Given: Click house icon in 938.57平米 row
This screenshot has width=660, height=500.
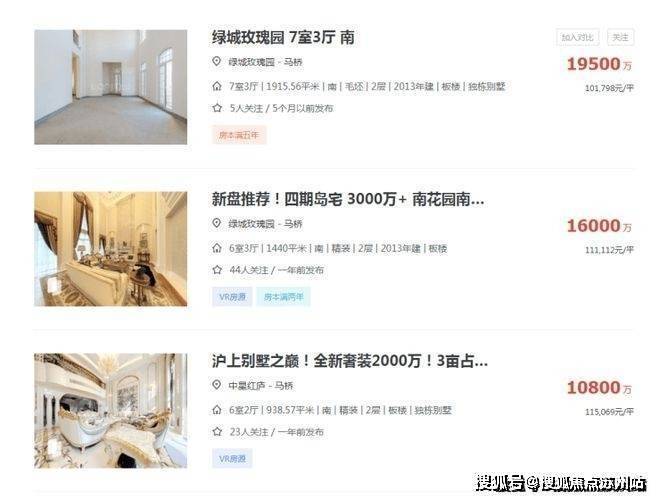Looking at the screenshot, I should (216, 410).
